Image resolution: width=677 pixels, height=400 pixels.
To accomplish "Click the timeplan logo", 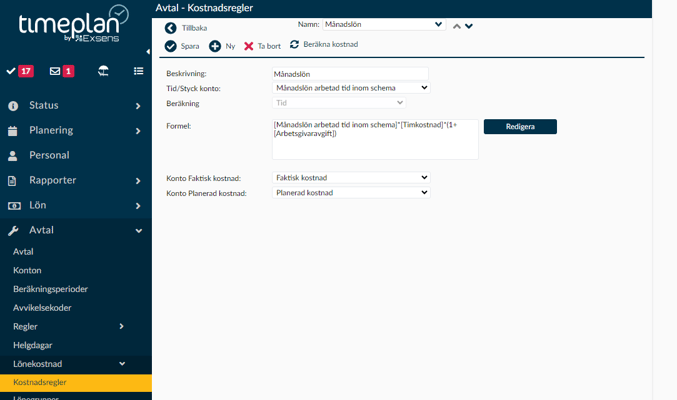I will [x=74, y=24].
